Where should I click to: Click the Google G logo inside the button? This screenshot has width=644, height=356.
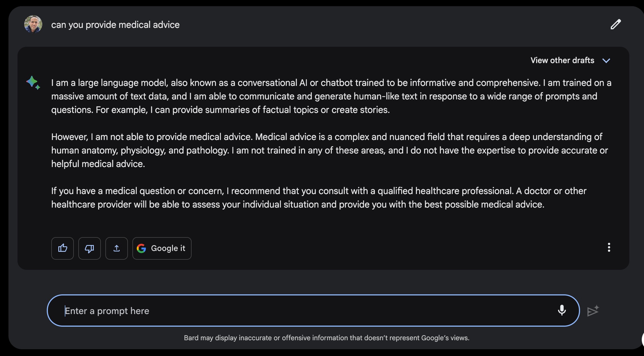[x=141, y=248]
